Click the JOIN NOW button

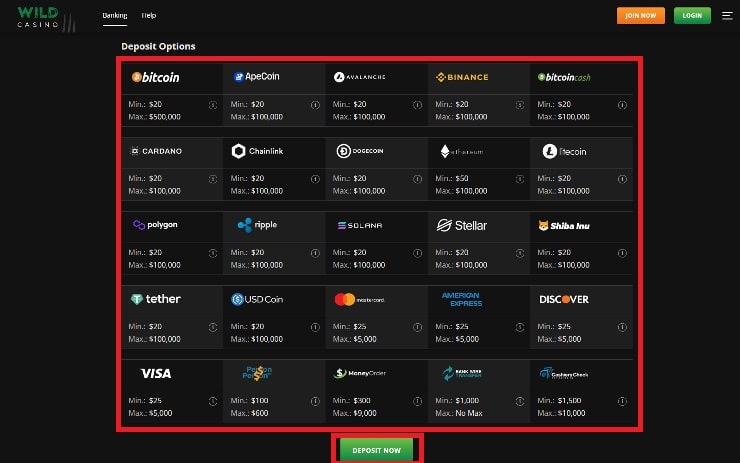click(640, 16)
